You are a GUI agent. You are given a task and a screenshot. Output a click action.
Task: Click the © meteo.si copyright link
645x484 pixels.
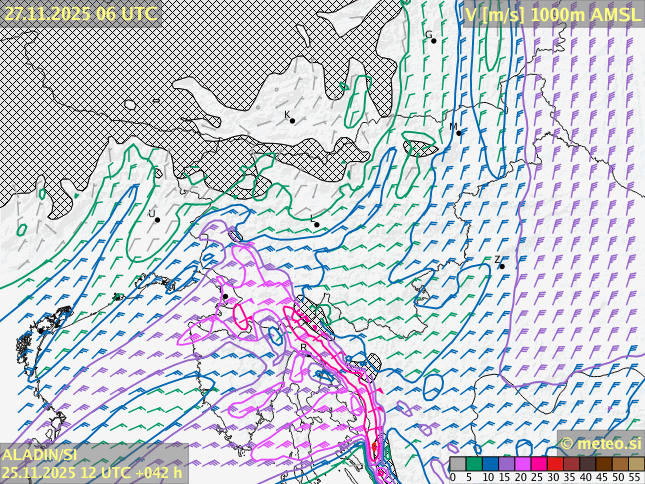coord(600,443)
